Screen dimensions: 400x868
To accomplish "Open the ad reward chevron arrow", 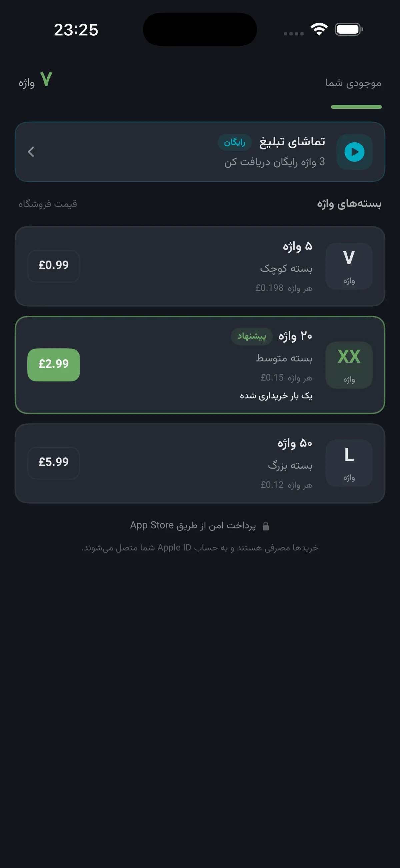I will click(x=31, y=152).
